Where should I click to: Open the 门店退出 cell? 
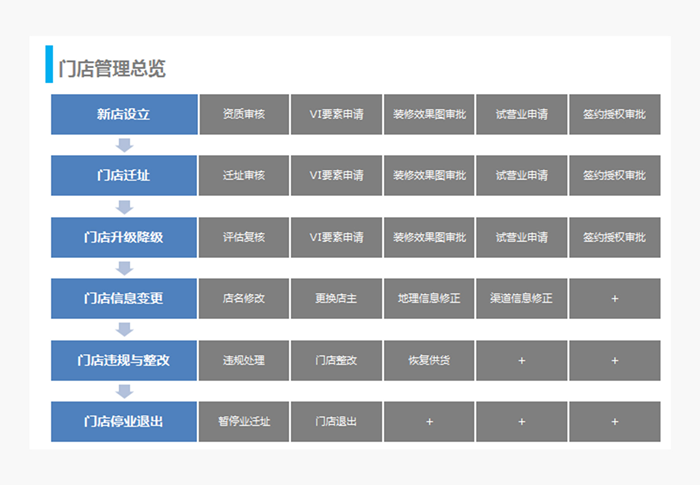click(336, 422)
